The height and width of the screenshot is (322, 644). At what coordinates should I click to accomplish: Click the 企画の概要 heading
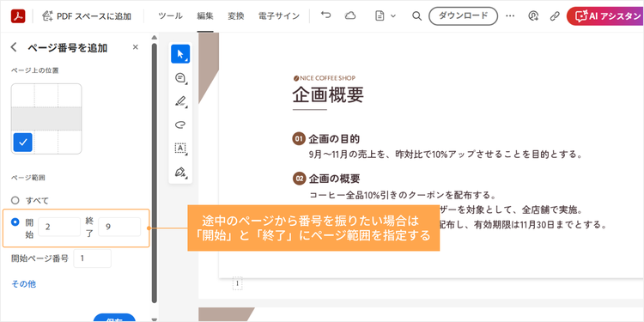334,179
